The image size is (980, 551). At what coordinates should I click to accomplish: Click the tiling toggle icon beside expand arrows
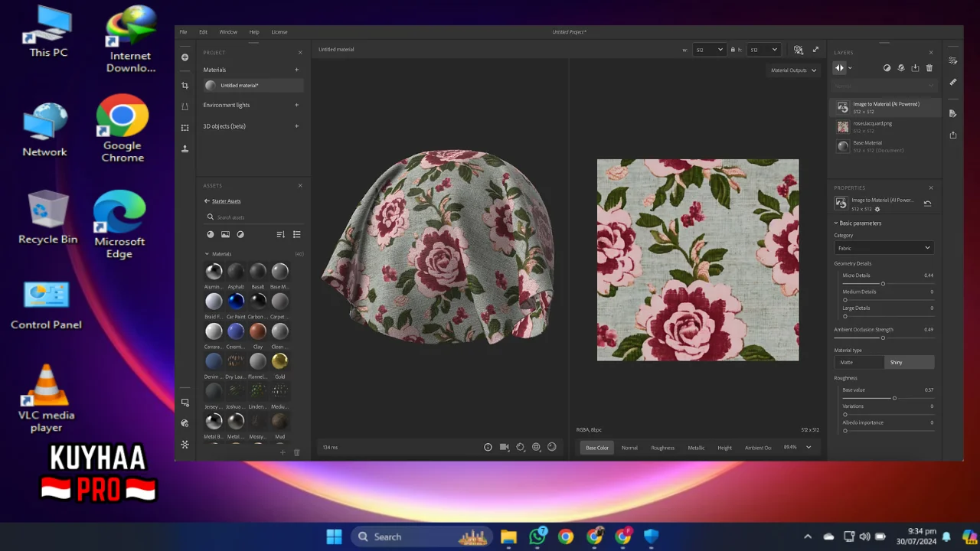pyautogui.click(x=799, y=50)
